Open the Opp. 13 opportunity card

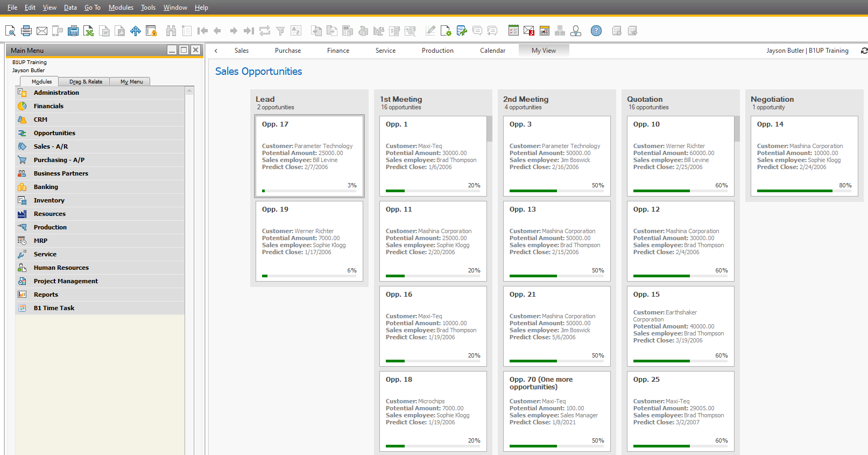coord(557,241)
